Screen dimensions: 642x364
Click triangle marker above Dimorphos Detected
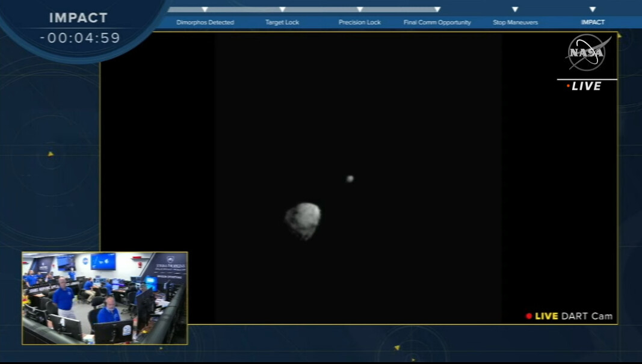205,10
